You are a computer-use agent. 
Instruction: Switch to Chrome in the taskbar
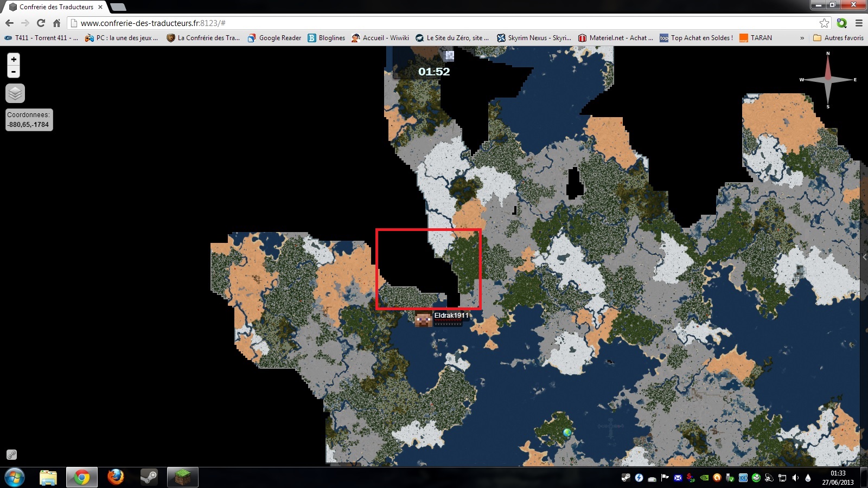coord(82,478)
